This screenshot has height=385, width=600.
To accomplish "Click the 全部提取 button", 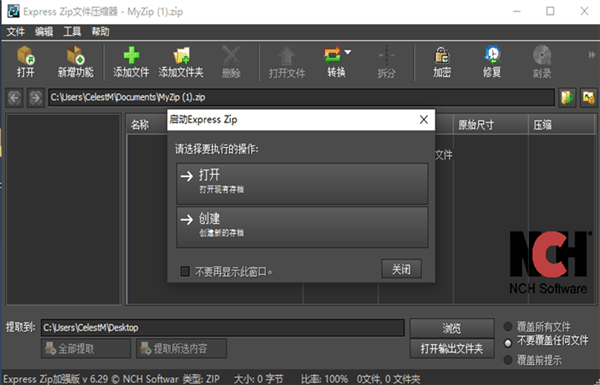I will click(x=86, y=348).
